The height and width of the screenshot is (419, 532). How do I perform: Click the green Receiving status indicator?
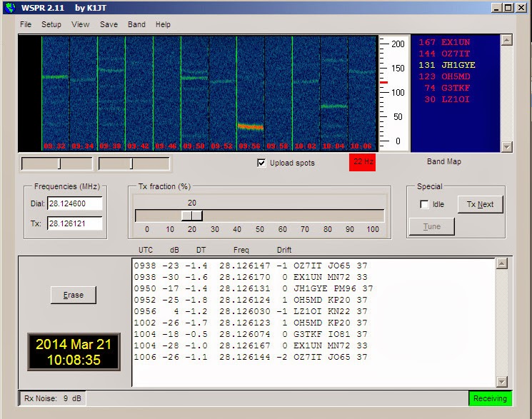[490, 398]
